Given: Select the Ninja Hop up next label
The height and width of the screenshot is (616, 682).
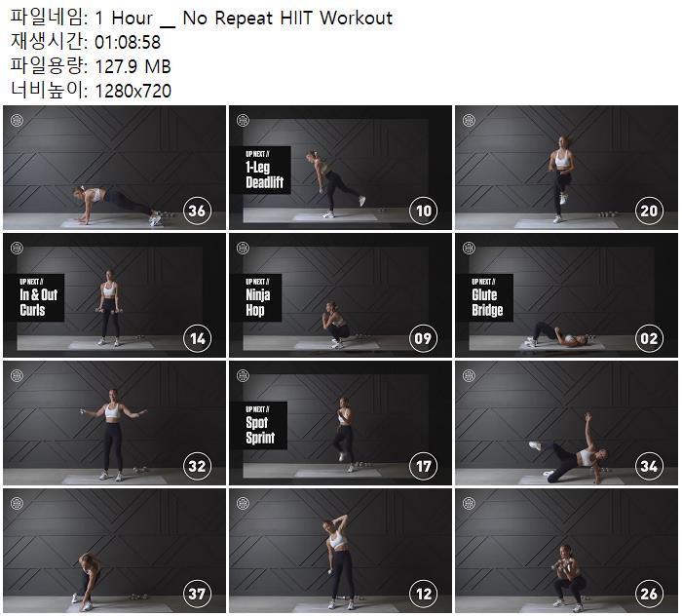Looking at the screenshot, I should (x=256, y=297).
